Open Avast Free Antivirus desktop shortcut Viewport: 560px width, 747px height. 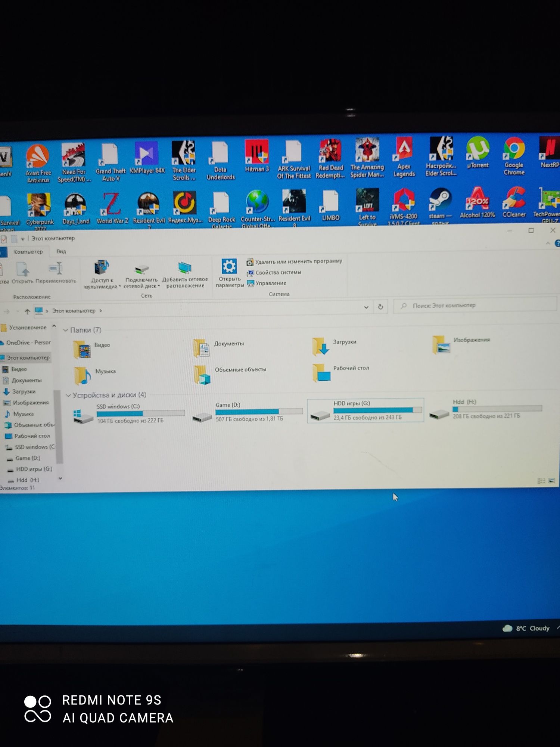(38, 163)
